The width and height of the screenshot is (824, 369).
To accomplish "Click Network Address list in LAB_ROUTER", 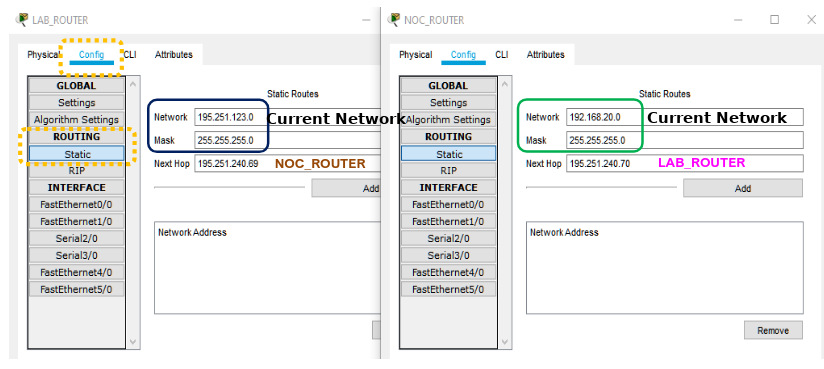I will click(267, 268).
